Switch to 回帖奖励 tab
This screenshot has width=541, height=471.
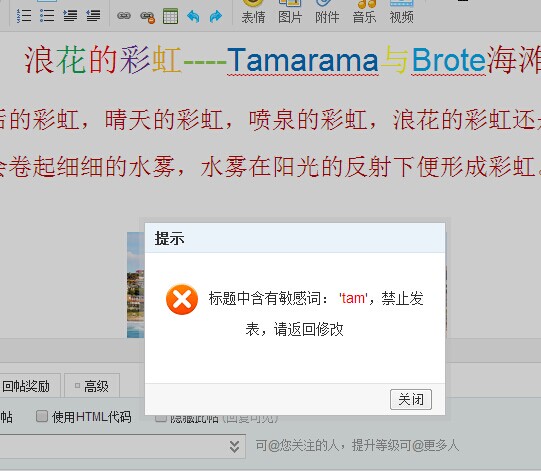click(x=26, y=386)
